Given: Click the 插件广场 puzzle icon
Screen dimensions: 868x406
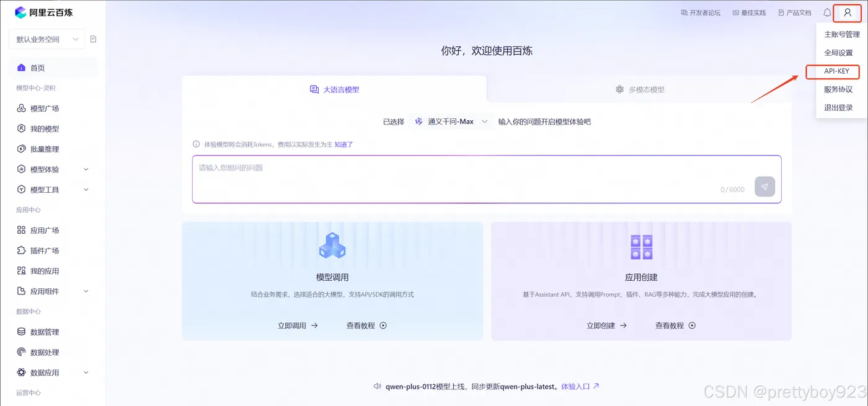Looking at the screenshot, I should (22, 250).
